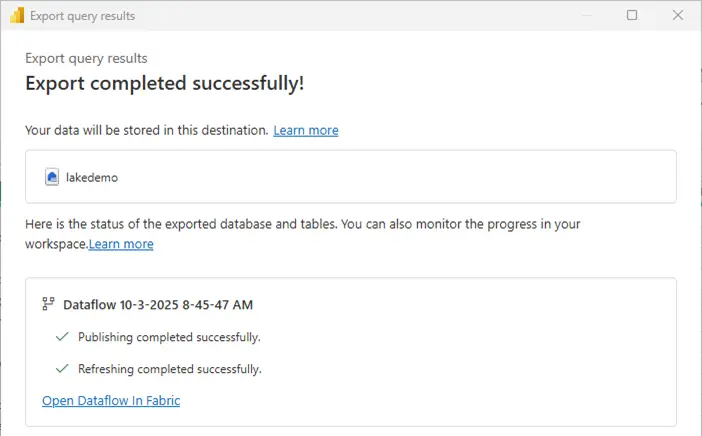This screenshot has height=436, width=702.
Task: Click the 'Export query results' title bar text
Action: 83,16
